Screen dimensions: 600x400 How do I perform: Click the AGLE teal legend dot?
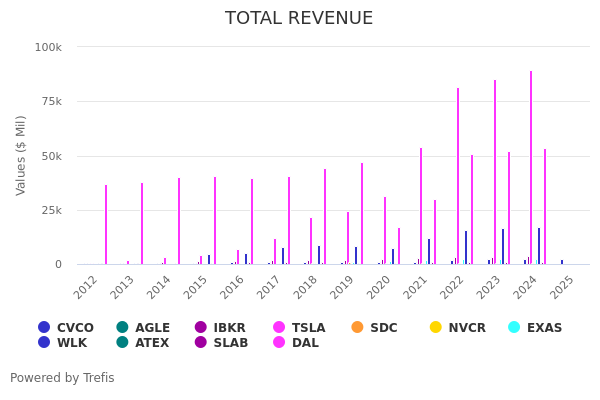[x=122, y=328]
